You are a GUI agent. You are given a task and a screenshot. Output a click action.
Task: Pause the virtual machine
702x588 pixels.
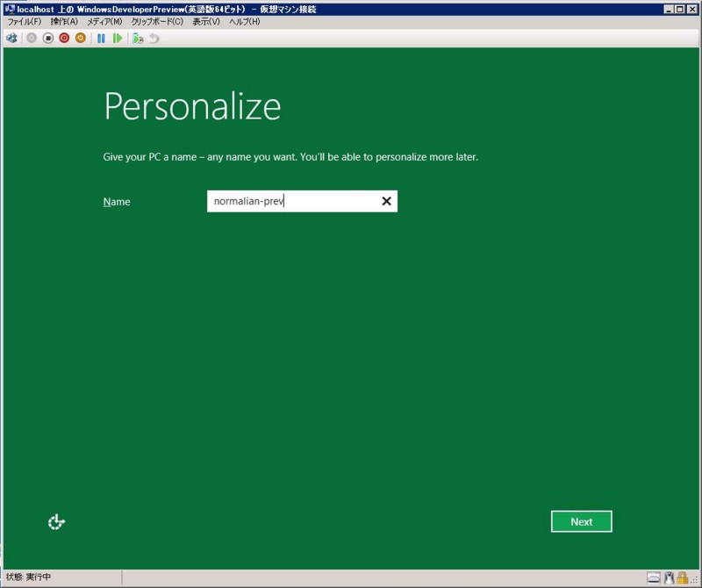[x=101, y=39]
